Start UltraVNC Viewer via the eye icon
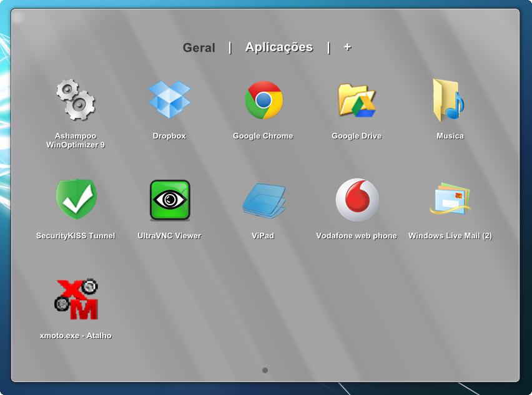 (x=170, y=200)
